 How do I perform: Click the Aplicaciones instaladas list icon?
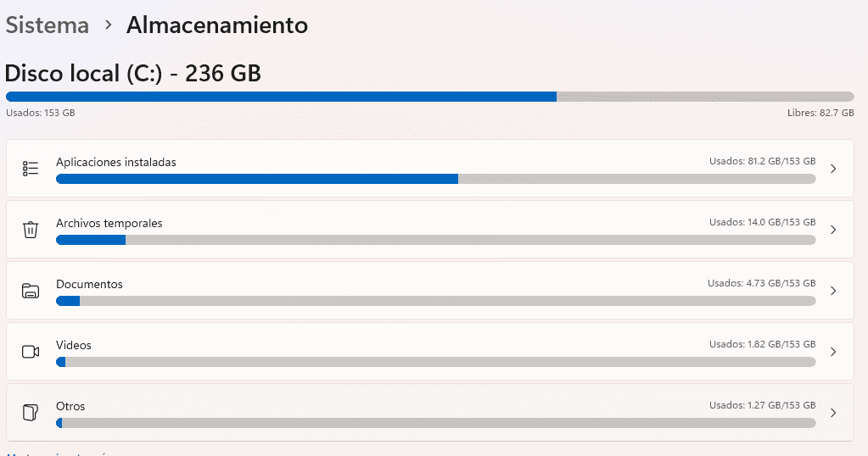coord(31,169)
